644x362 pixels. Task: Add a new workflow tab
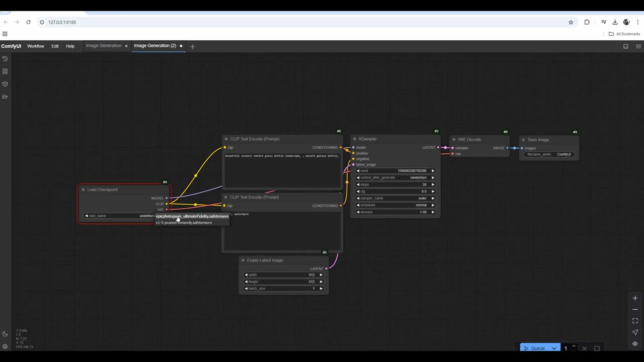(x=192, y=46)
